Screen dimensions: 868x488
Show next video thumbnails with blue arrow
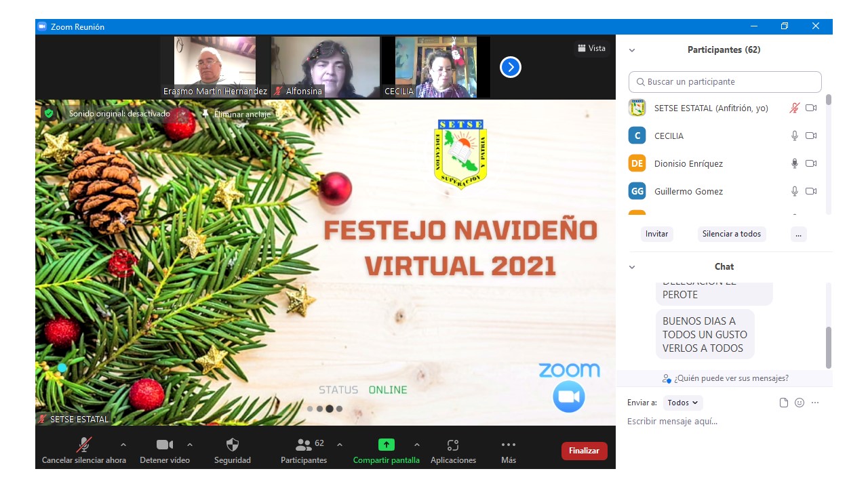click(511, 67)
